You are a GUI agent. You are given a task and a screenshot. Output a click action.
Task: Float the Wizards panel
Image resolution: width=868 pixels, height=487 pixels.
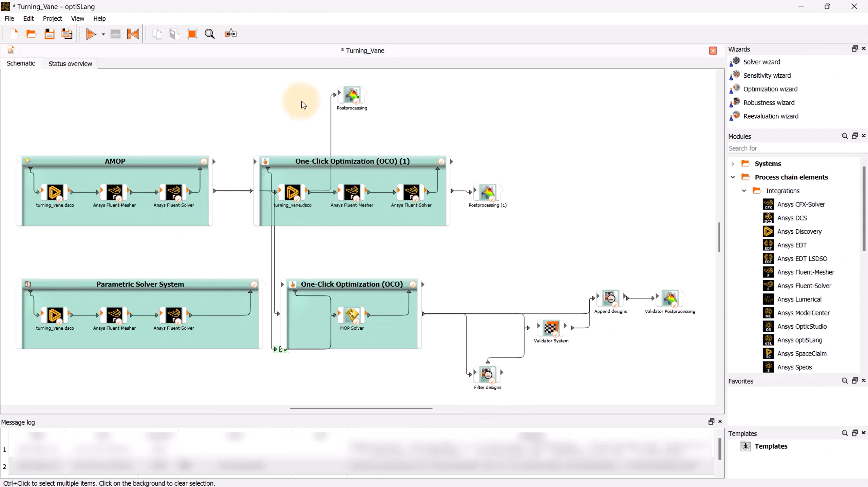(x=855, y=49)
